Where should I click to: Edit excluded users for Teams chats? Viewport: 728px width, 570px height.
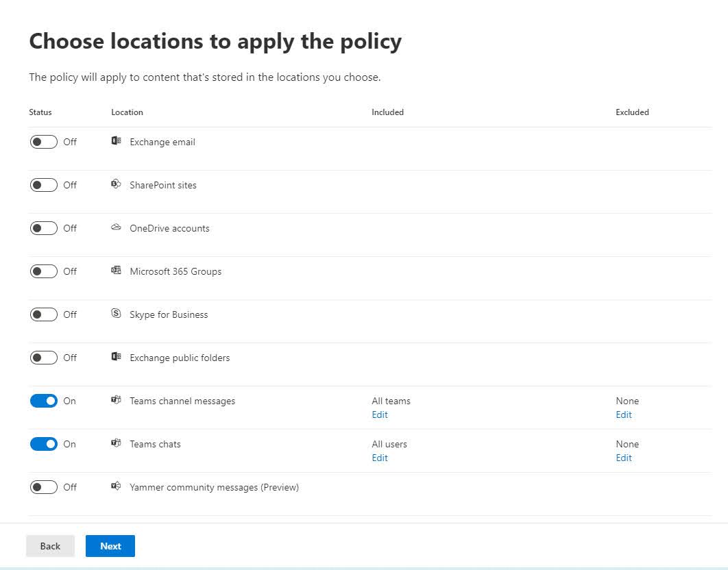point(624,458)
